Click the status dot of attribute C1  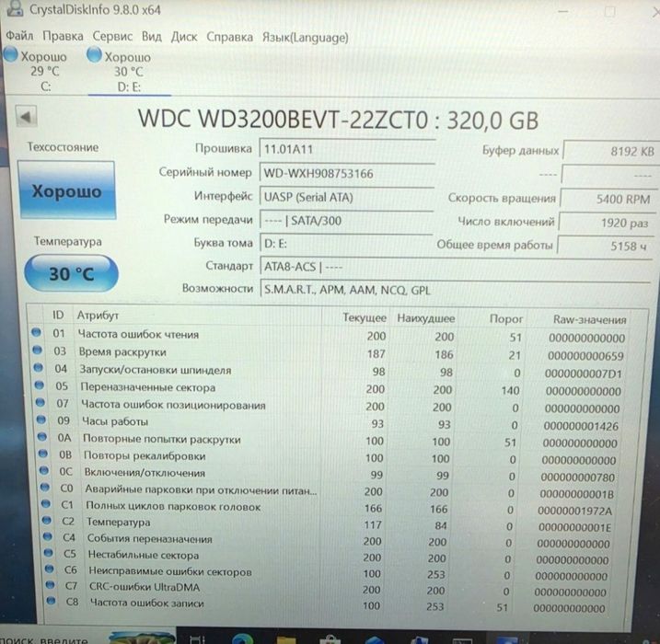click(46, 503)
